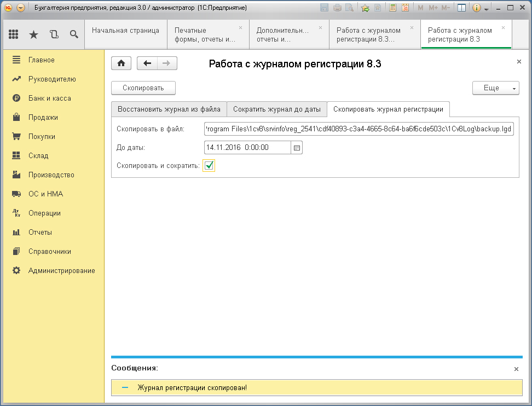Click the Home button in the form
532x406 pixels.
121,63
